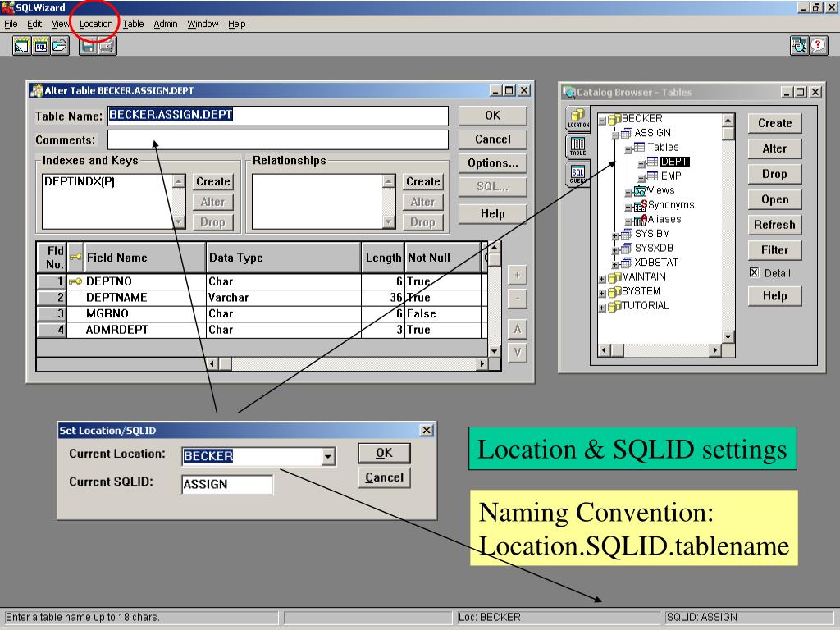840x630 pixels.
Task: Click the key column header in the field grid
Action: 75,258
